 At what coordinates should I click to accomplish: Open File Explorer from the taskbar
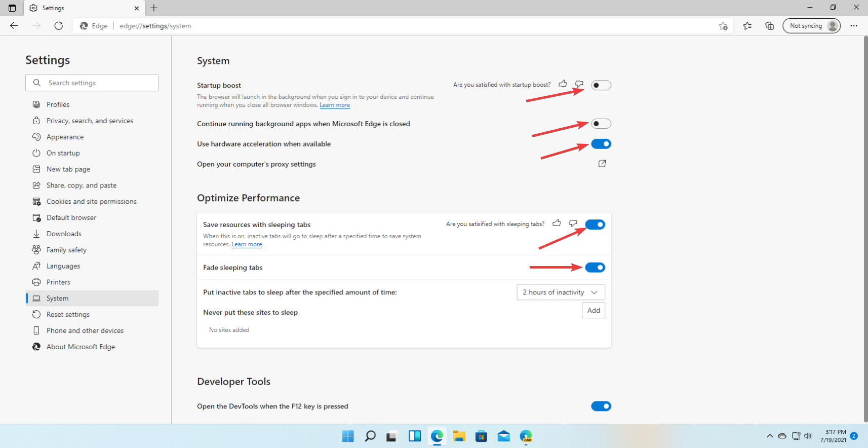[x=459, y=436]
